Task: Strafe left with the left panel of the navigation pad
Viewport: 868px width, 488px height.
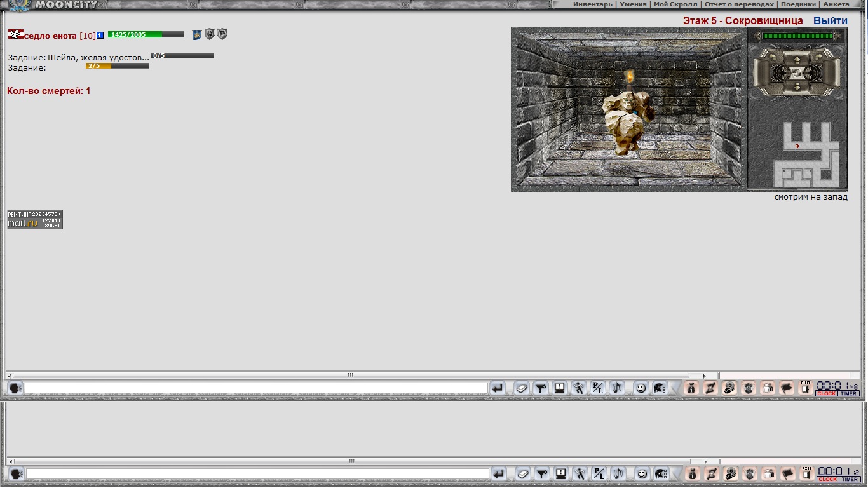Action: pyautogui.click(x=761, y=73)
